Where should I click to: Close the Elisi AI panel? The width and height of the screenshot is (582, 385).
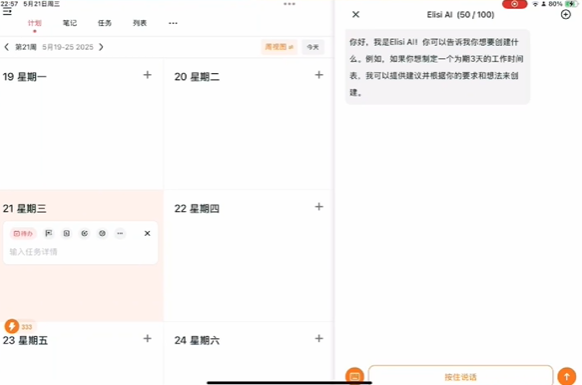coord(356,14)
